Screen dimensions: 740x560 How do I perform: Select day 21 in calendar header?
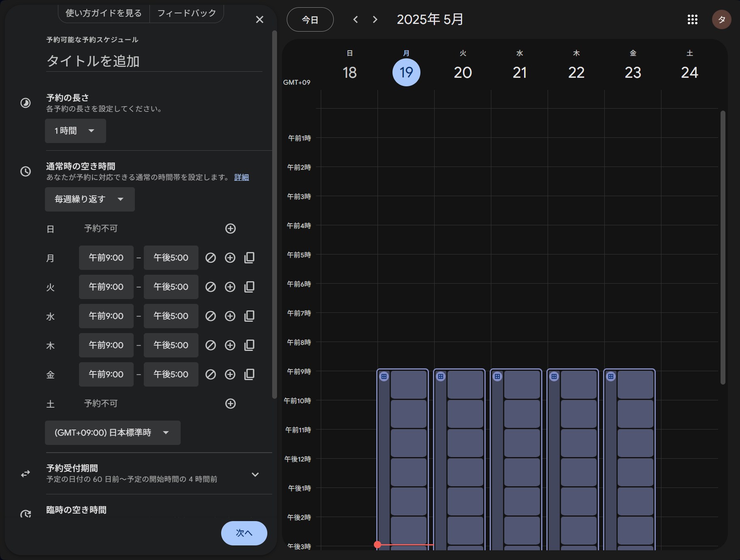tap(520, 73)
